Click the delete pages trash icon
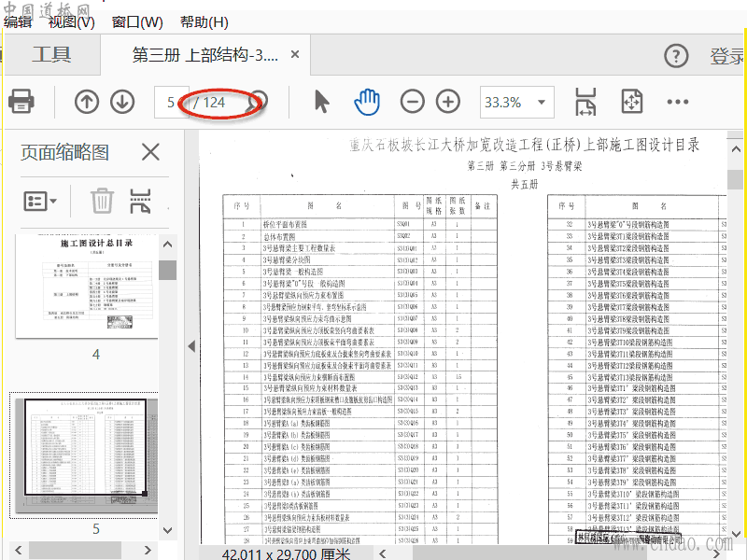The width and height of the screenshot is (747, 560). [x=102, y=201]
